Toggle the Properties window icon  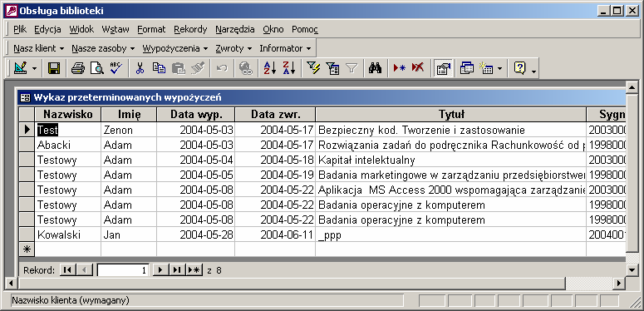443,68
